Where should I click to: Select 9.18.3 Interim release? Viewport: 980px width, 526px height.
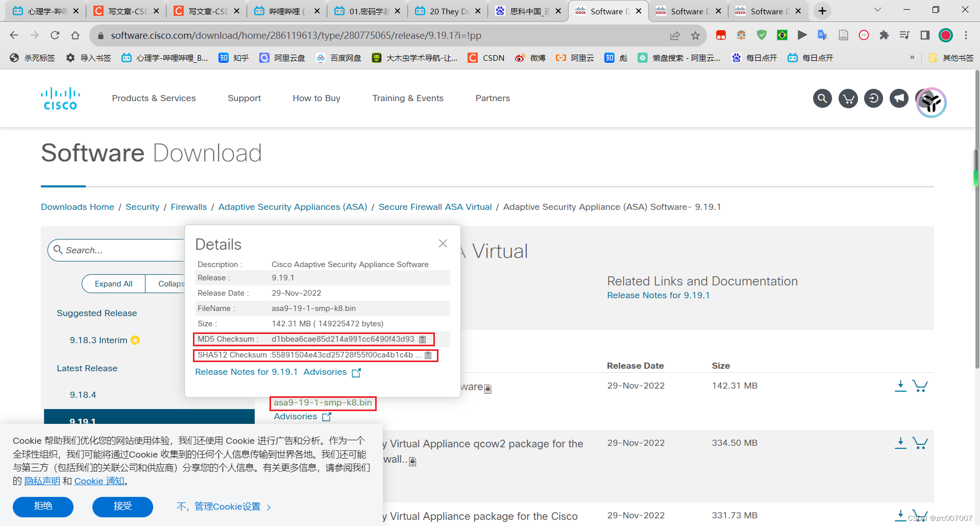99,340
